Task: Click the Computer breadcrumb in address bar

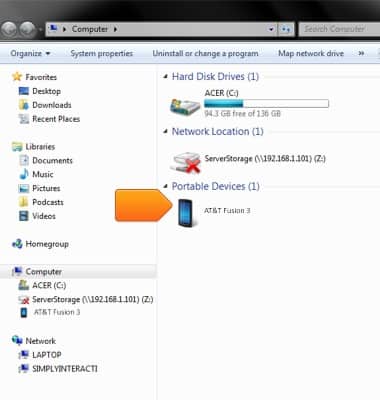Action: pyautogui.click(x=90, y=29)
